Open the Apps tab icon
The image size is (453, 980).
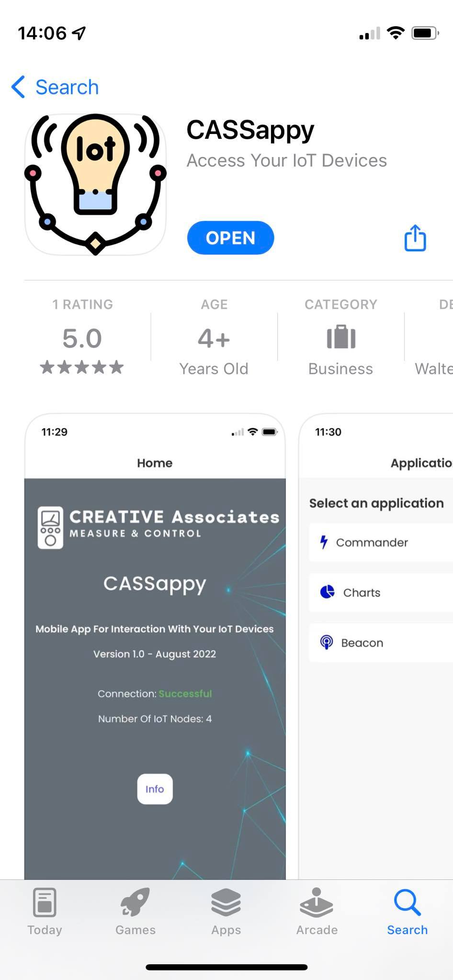click(x=226, y=902)
